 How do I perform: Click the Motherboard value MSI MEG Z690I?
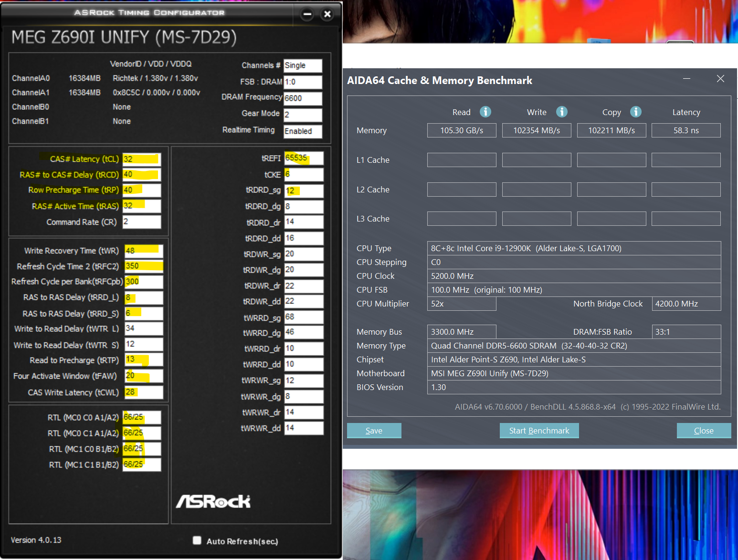coord(574,373)
